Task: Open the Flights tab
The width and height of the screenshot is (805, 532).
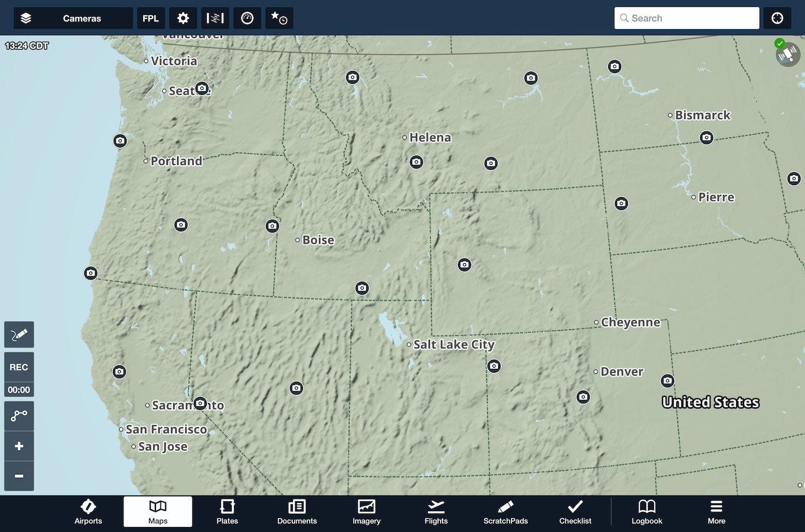Action: tap(436, 512)
